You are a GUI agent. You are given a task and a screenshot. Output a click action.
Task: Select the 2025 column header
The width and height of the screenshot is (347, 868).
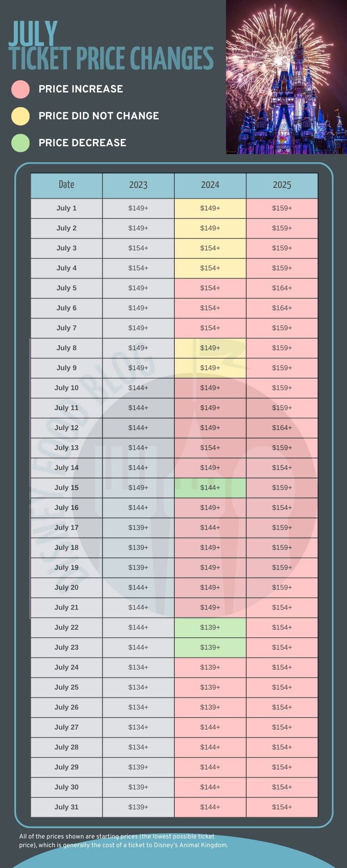[282, 185]
